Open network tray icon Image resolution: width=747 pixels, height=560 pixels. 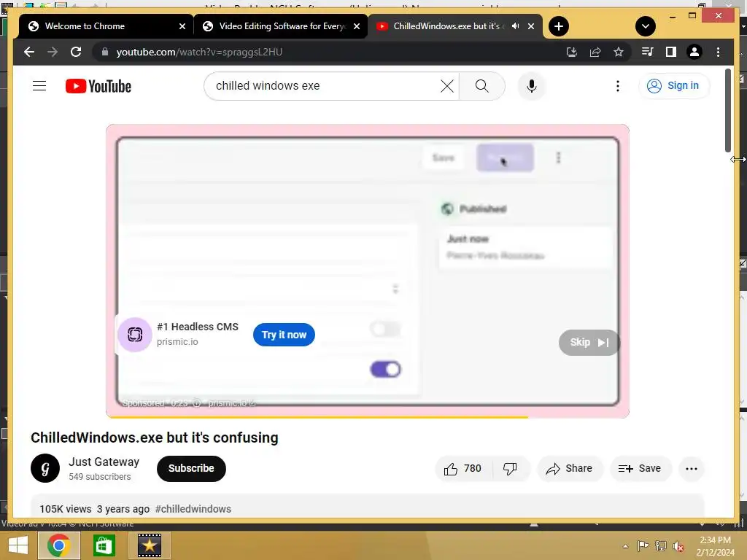pos(661,545)
